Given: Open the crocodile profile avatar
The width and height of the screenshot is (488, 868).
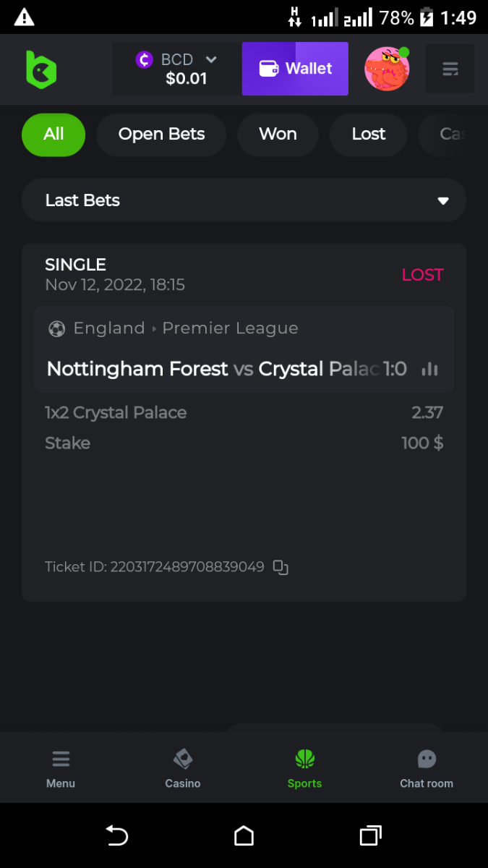Looking at the screenshot, I should click(387, 69).
